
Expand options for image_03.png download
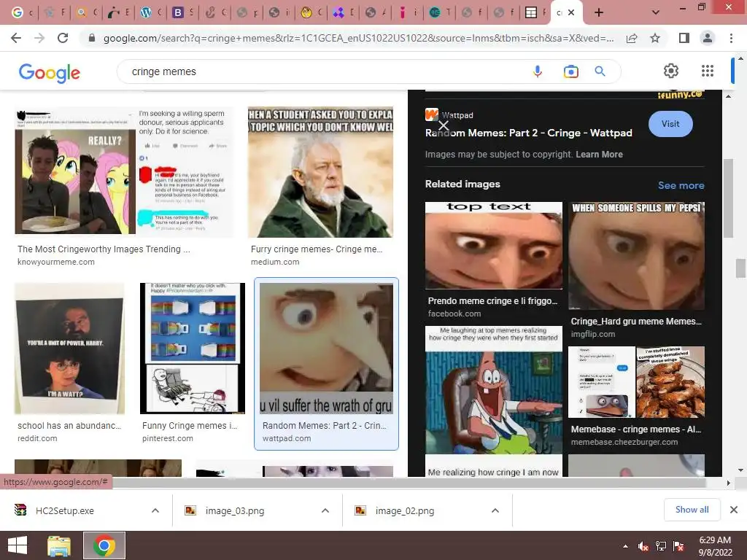point(325,510)
